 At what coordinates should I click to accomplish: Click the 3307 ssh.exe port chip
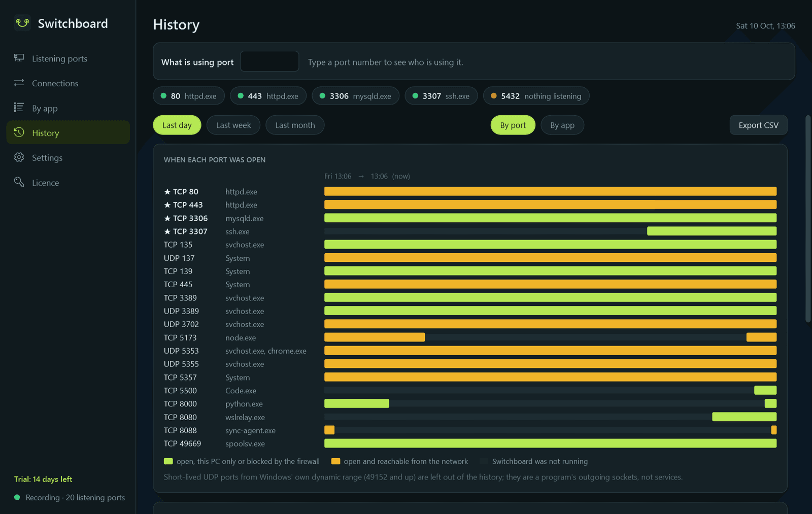441,96
